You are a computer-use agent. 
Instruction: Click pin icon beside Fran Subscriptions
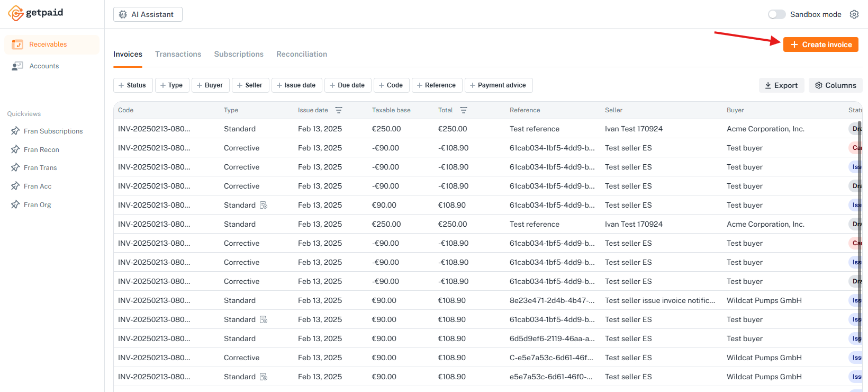15,131
